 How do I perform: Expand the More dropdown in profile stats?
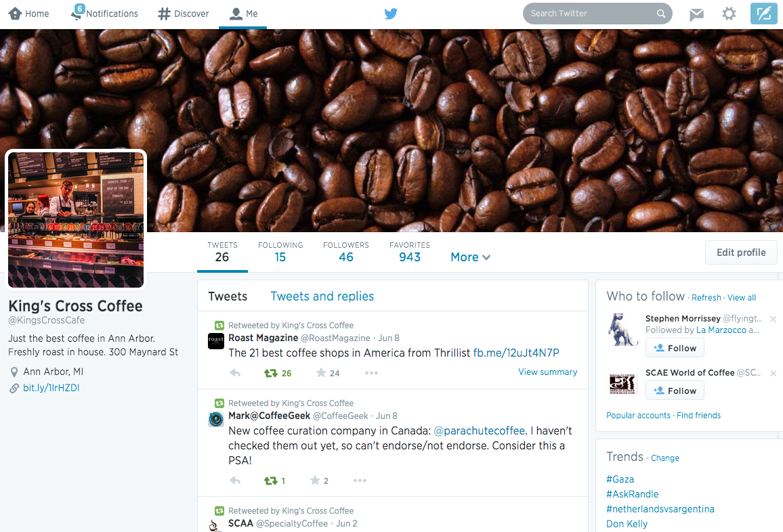tap(470, 257)
